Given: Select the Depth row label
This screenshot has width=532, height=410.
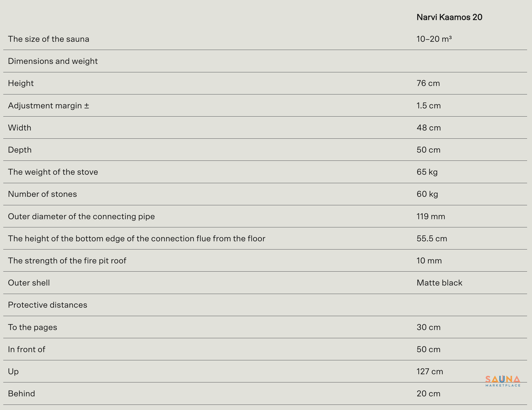Looking at the screenshot, I should 20,150.
